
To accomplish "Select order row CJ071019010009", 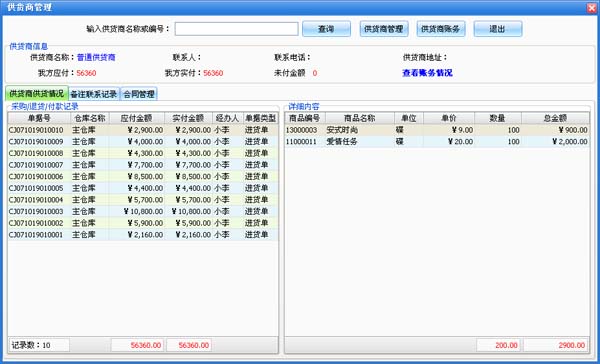I will [143, 142].
